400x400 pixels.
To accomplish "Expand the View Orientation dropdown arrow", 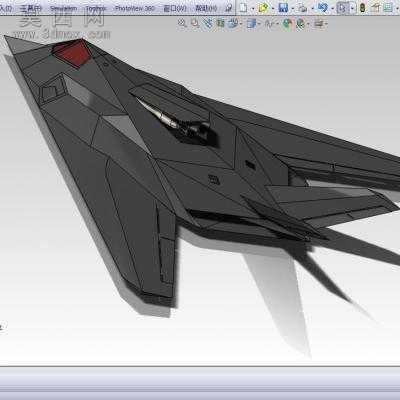I will pyautogui.click(x=241, y=24).
